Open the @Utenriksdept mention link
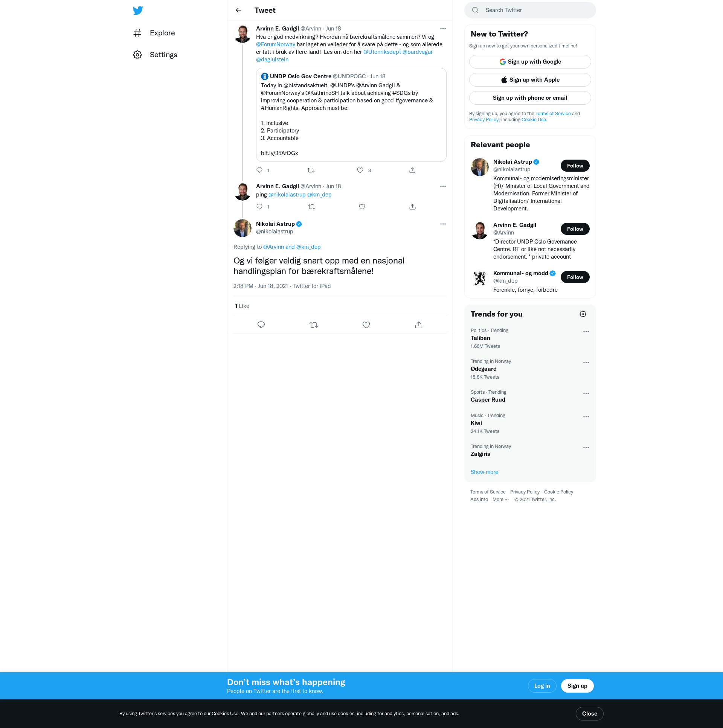 [x=382, y=52]
